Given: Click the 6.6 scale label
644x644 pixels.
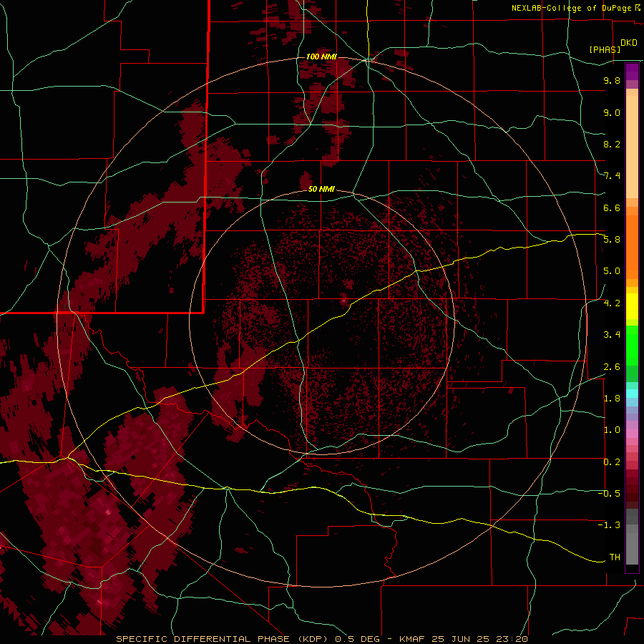Looking at the screenshot, I should pyautogui.click(x=612, y=208).
